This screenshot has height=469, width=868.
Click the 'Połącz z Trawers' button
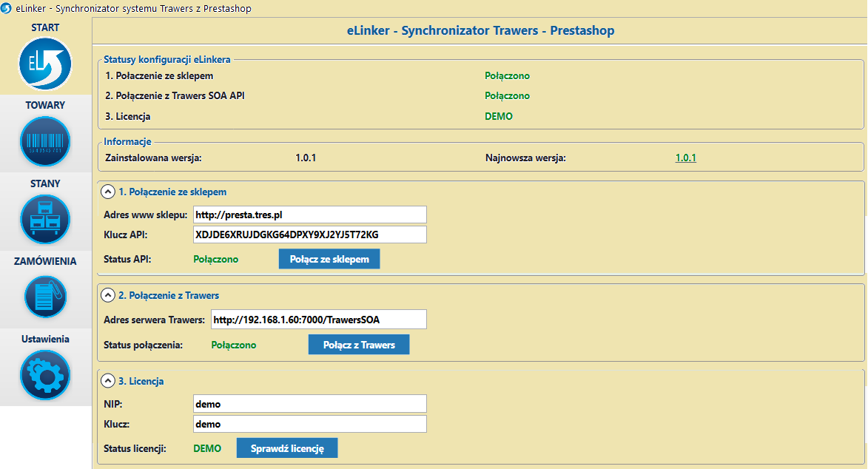click(x=359, y=345)
